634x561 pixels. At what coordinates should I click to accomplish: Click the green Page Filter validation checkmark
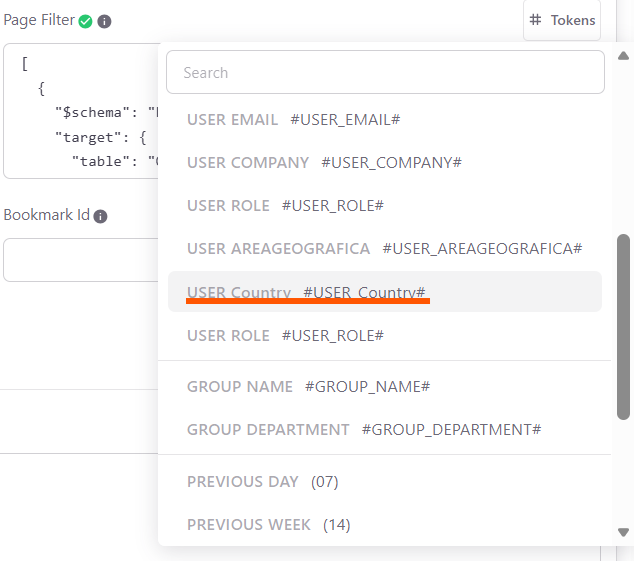coord(85,21)
